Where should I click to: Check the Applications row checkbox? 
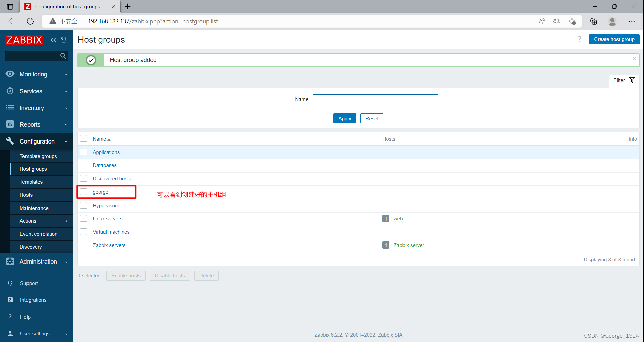coord(84,152)
